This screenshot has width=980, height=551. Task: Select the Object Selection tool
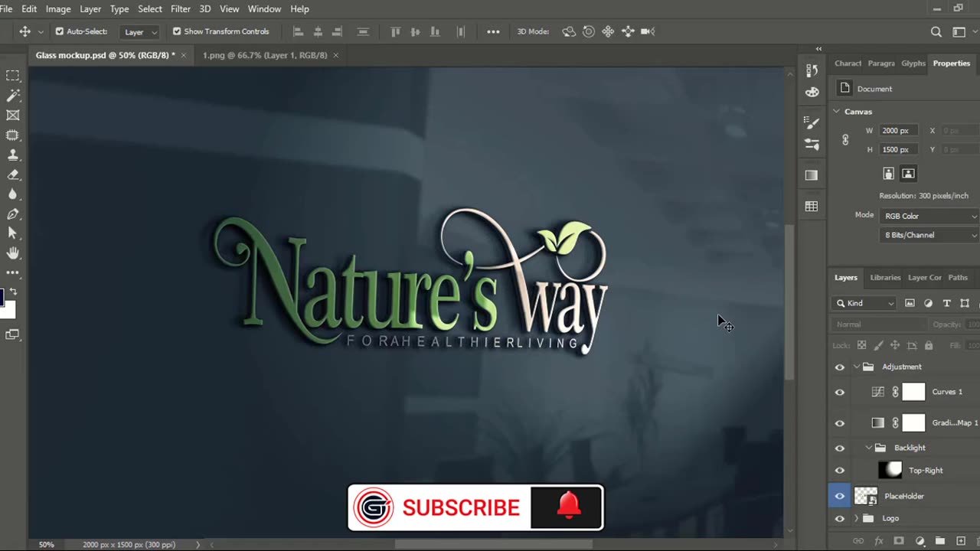tap(13, 135)
